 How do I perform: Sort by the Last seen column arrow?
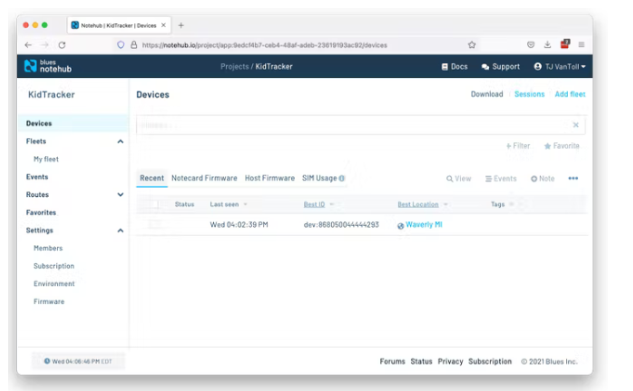click(245, 205)
